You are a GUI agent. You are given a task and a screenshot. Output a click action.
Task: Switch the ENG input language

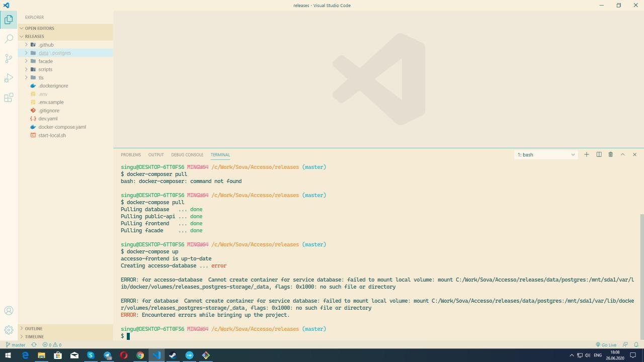[598, 355]
